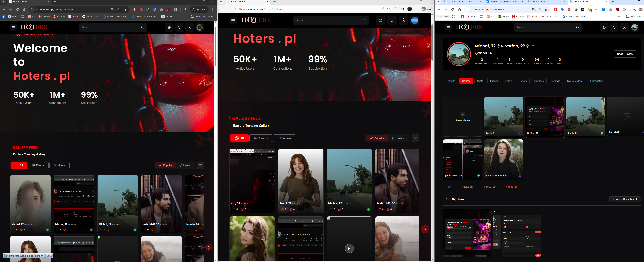The image size is (644, 262).
Task: Click the edit pencil beside Michal, 22 & Stefan, 22
Action: tap(533, 46)
